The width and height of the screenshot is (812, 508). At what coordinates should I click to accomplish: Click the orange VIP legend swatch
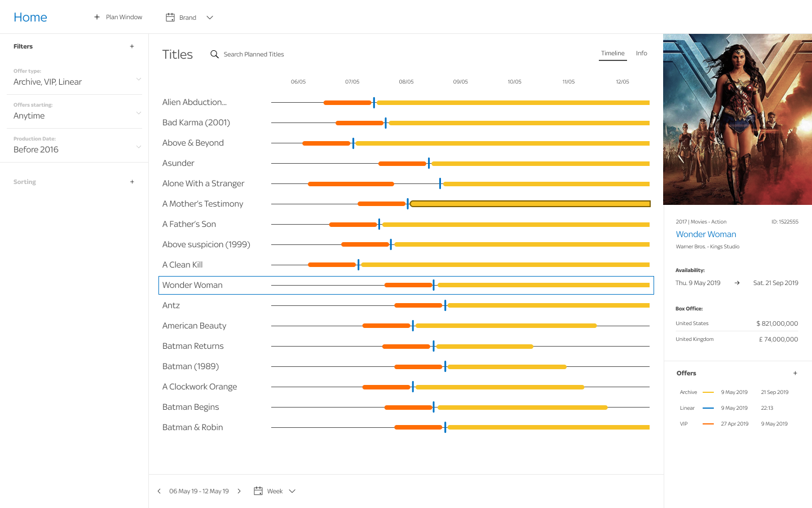click(x=708, y=424)
